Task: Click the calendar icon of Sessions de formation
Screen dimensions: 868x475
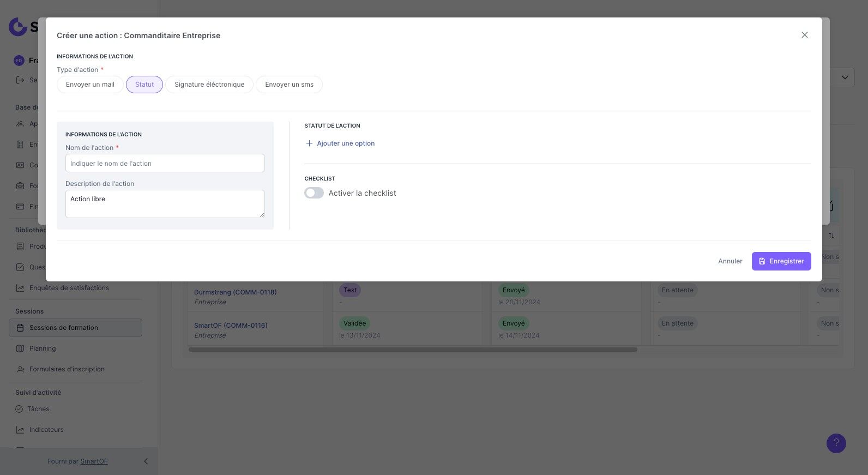Action: tap(20, 328)
